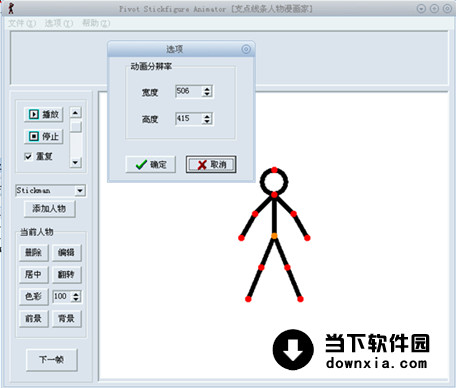Minimize the Pivot Stickfigure Animator window

point(421,9)
